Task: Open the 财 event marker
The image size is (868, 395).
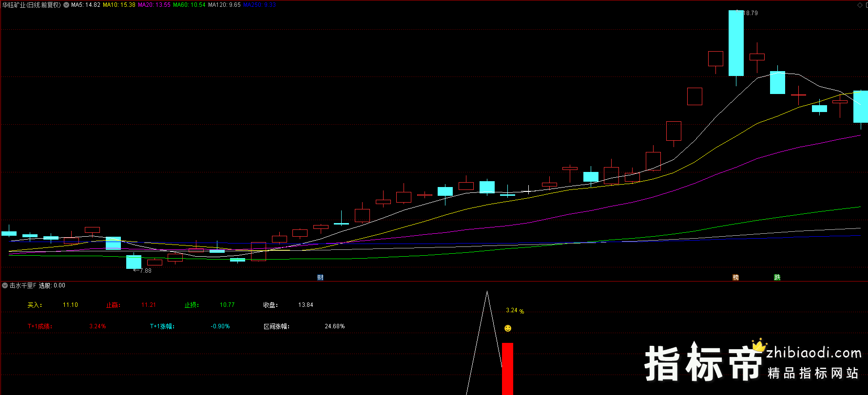Action: [320, 278]
